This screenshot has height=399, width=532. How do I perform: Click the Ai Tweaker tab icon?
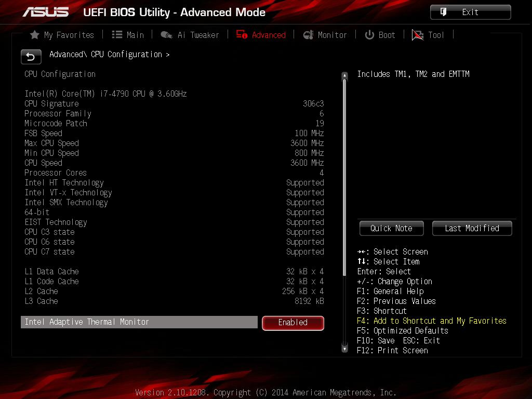click(x=166, y=35)
